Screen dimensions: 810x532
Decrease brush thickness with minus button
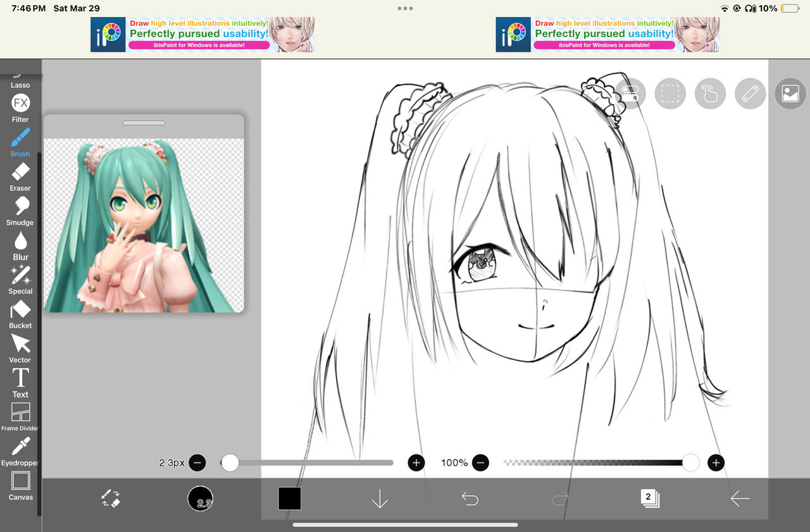tap(197, 462)
